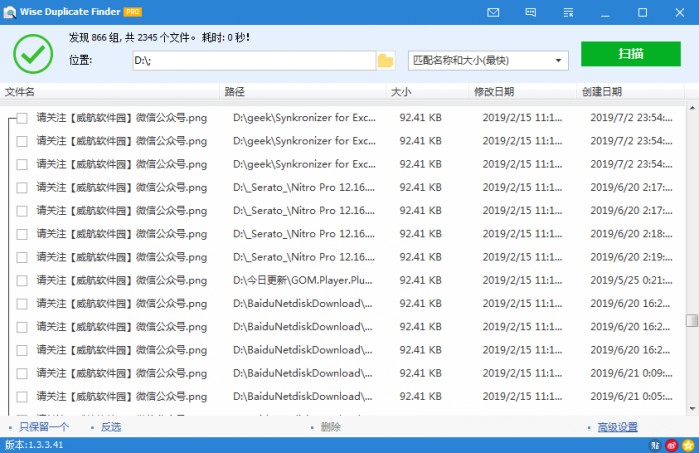This screenshot has height=453, width=699.
Task: Open the mail envelope icon in title bar
Action: [493, 12]
